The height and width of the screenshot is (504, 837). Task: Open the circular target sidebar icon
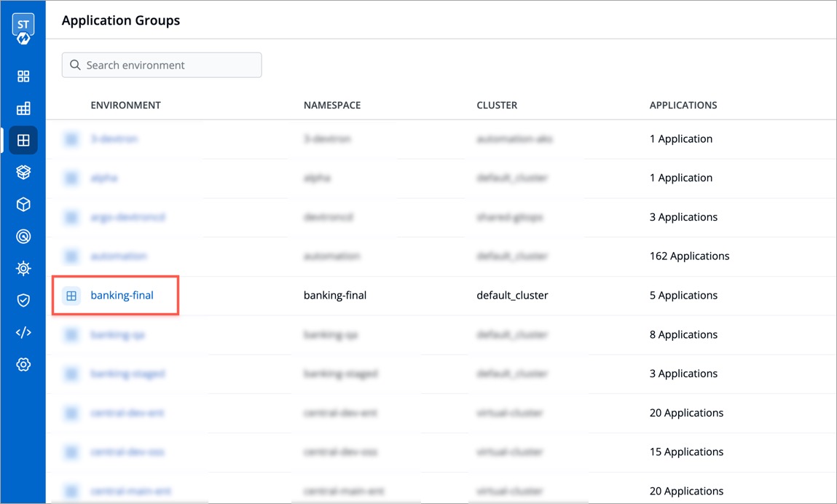tap(23, 237)
